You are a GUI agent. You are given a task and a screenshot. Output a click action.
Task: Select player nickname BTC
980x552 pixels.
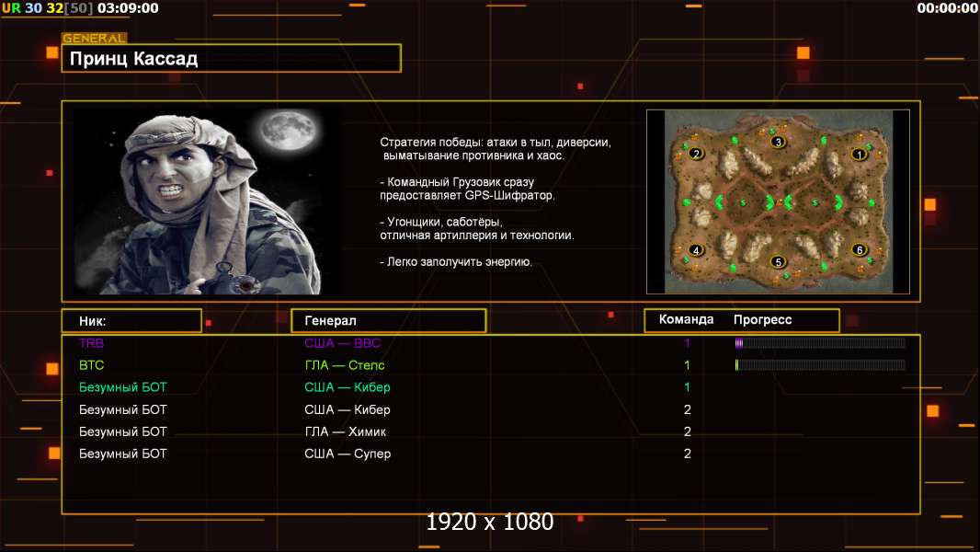(91, 365)
